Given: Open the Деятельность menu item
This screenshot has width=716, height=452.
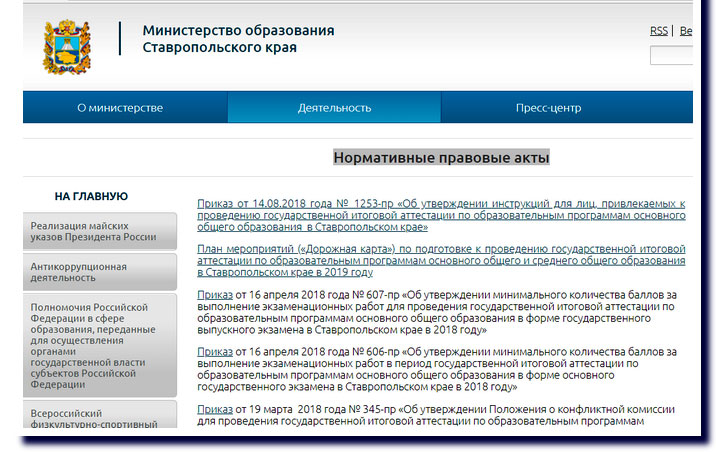Looking at the screenshot, I should 334,108.
